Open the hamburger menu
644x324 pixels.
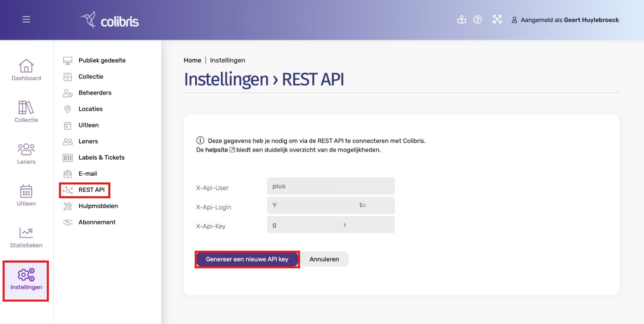click(x=26, y=19)
